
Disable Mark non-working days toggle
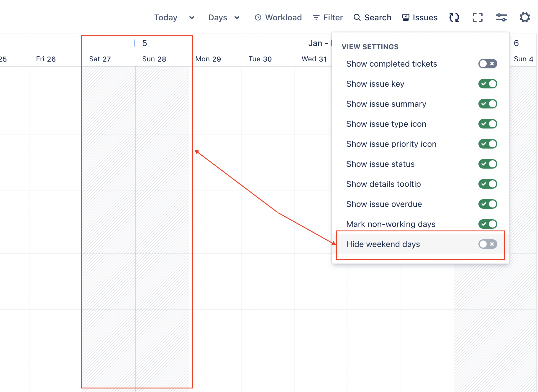pyautogui.click(x=488, y=224)
